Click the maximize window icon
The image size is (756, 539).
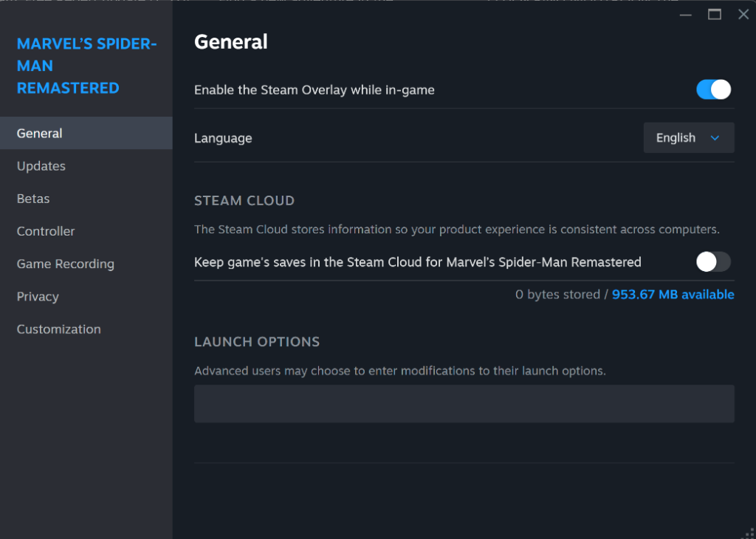(x=712, y=14)
